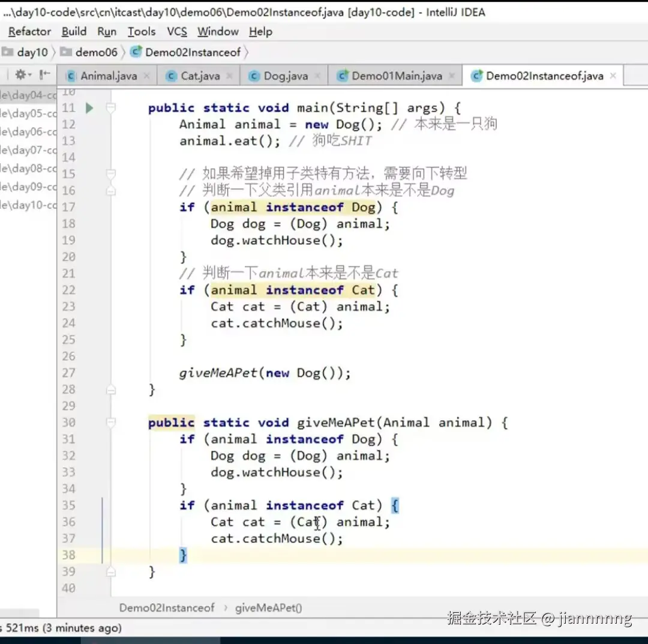648x644 pixels.
Task: Open the Refactor menu
Action: point(29,31)
